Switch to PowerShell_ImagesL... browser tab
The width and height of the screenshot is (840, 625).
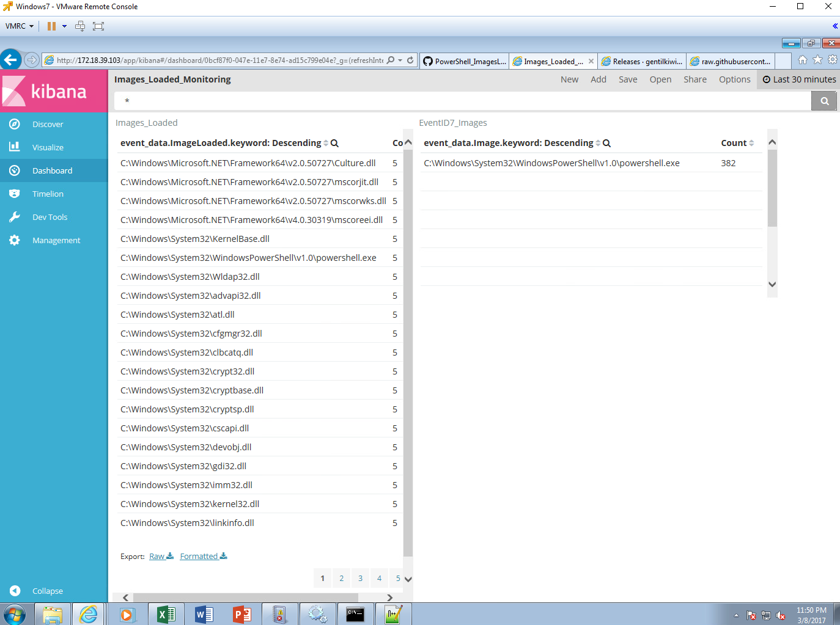[465, 61]
